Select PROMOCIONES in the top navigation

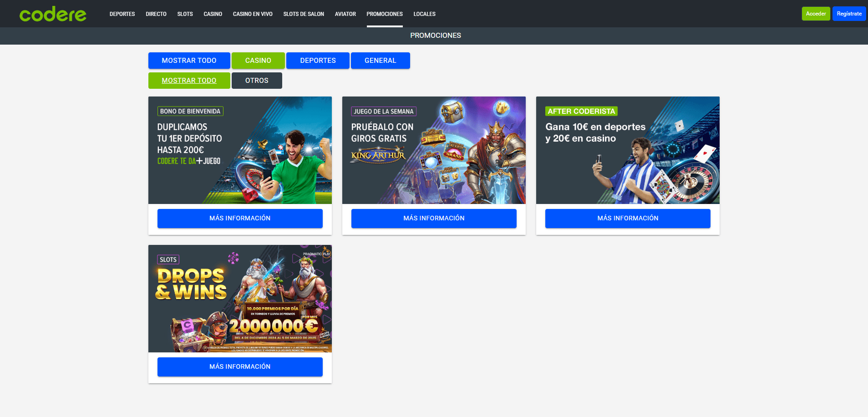pyautogui.click(x=385, y=14)
